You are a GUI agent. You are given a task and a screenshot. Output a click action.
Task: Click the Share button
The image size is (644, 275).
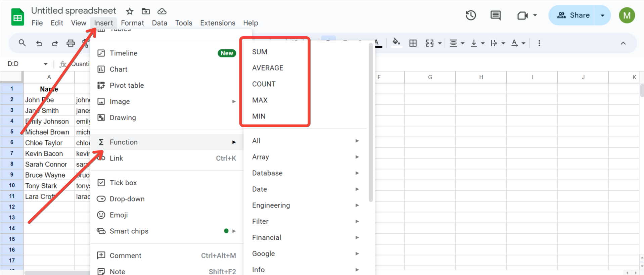572,15
